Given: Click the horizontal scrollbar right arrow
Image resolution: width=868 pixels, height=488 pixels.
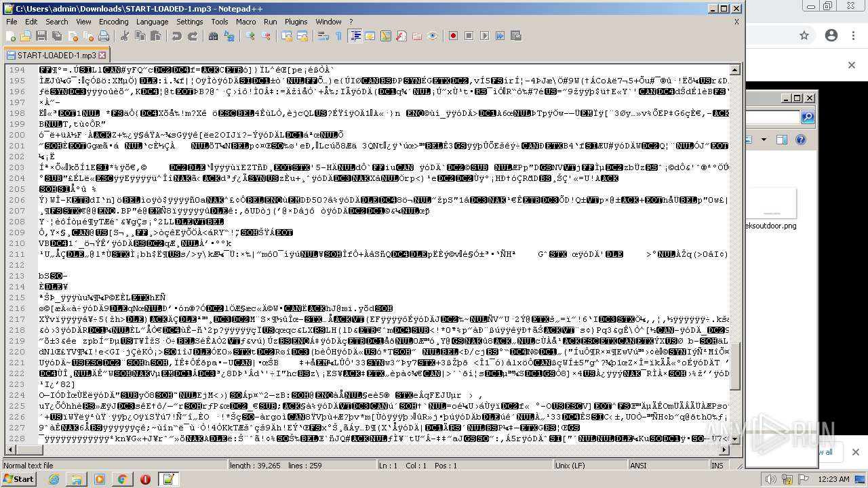Looking at the screenshot, I should 724,451.
